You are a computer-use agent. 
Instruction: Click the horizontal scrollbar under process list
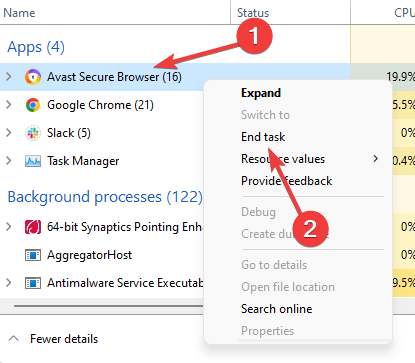pos(108,306)
